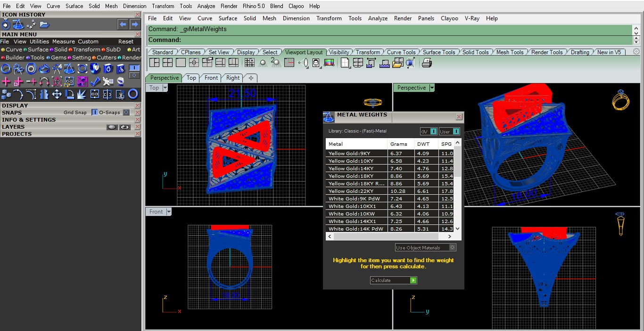This screenshot has width=644, height=331.
Task: Click the ring icon in Perspective viewport corner
Action: tap(620, 100)
